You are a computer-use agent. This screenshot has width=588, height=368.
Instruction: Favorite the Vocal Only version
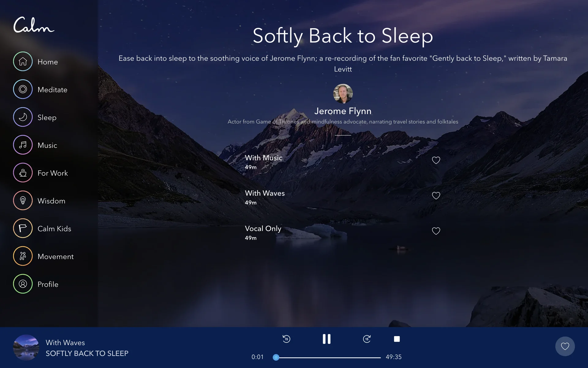coord(436,231)
